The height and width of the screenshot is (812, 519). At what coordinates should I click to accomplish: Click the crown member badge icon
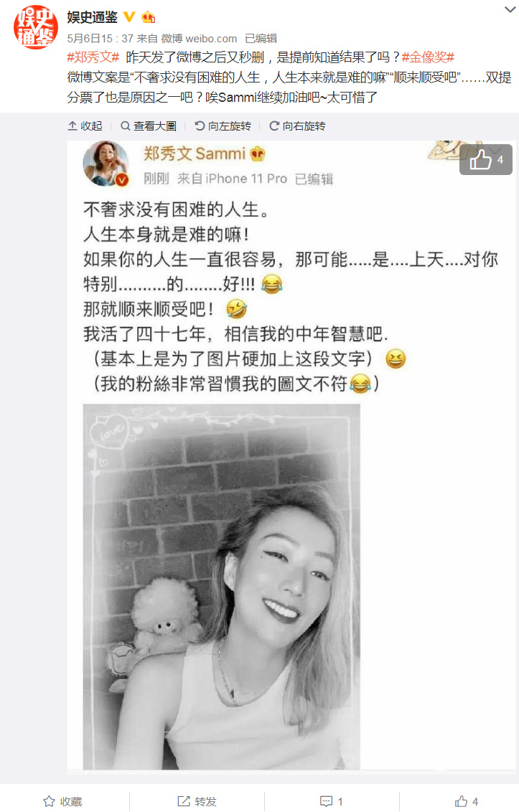click(149, 17)
